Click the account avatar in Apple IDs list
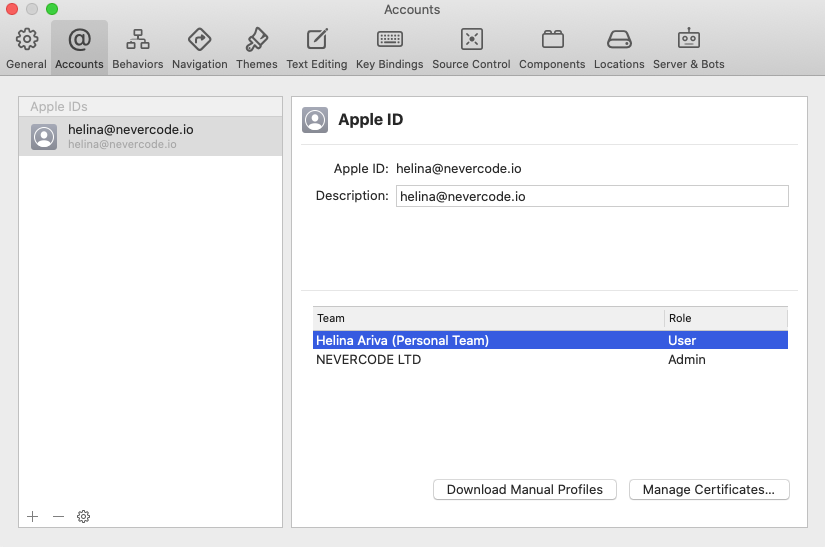 [x=44, y=137]
